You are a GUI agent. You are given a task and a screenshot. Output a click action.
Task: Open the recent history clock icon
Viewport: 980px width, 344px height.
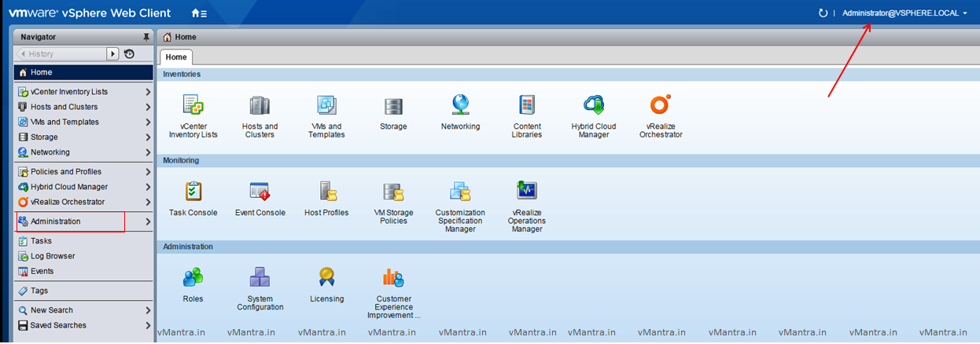[x=129, y=54]
